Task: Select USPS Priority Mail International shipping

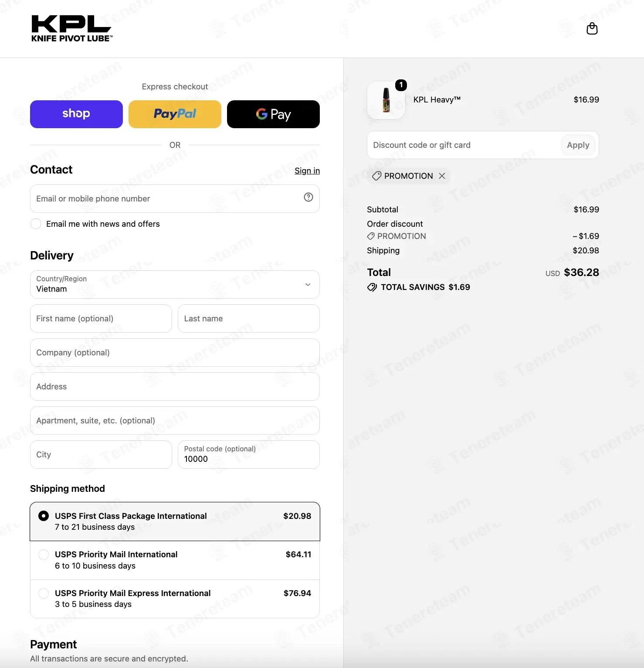Action: click(x=175, y=560)
